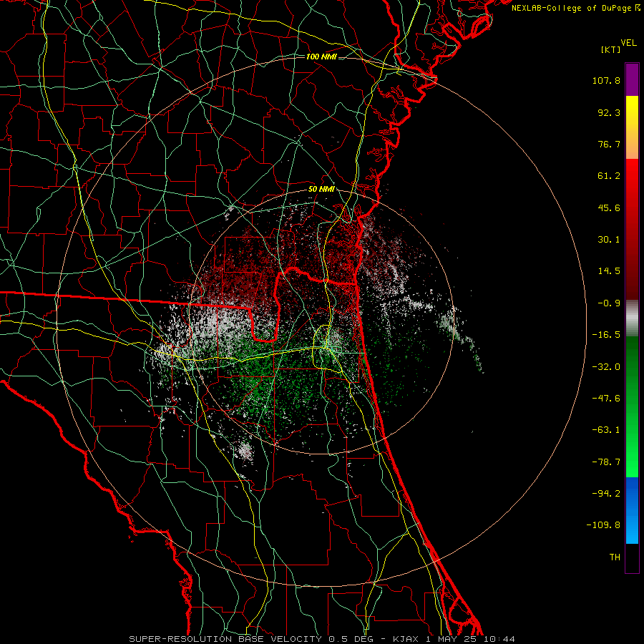644x644 pixels.
Task: Select the -32.0 legend value
Action: 606,367
